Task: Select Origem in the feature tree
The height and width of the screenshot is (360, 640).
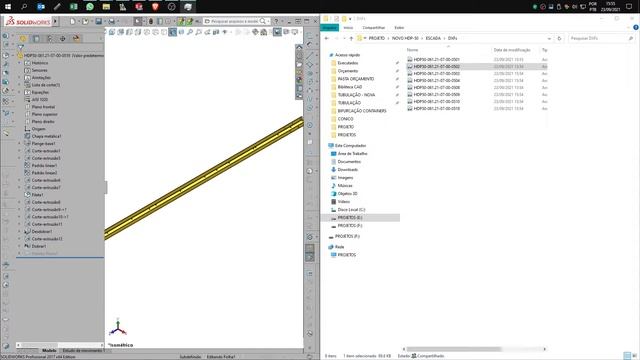Action: point(38,129)
